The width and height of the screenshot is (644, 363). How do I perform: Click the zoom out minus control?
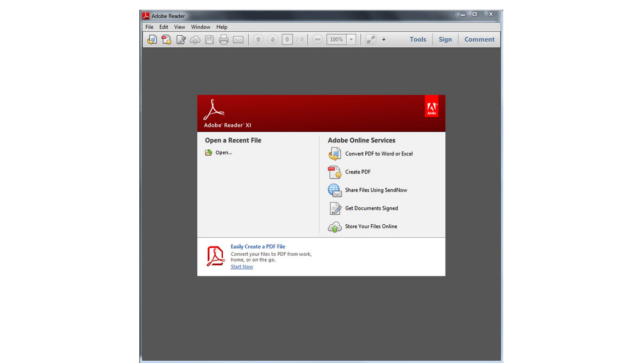click(317, 39)
